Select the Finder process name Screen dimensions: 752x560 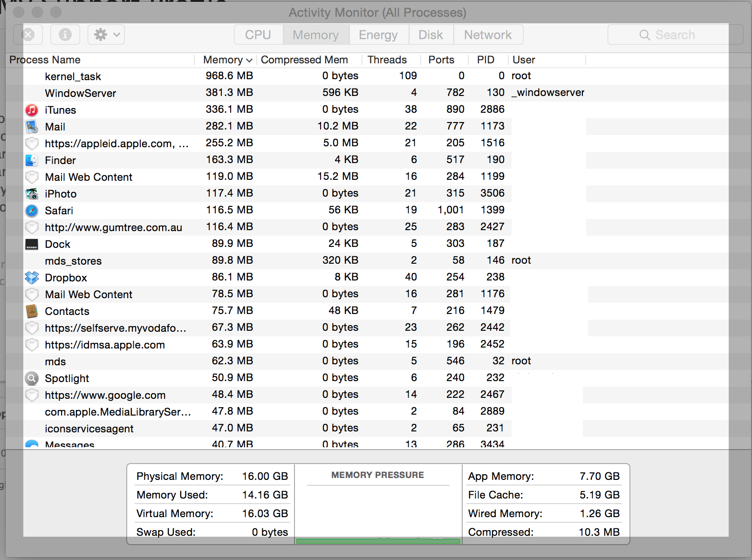[61, 160]
